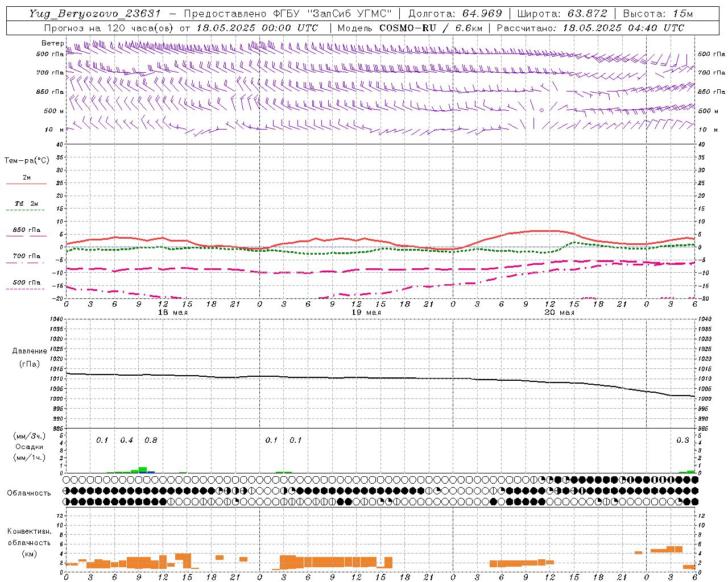The width and height of the screenshot is (728, 582).
Task: Click the Долгота: 64.969 value
Action: point(455,14)
